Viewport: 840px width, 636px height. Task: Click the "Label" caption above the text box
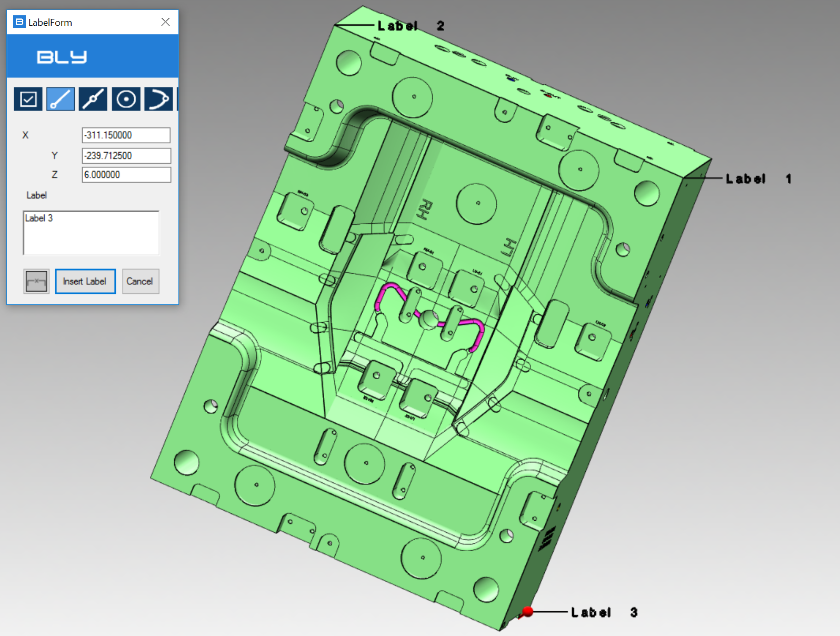point(37,195)
